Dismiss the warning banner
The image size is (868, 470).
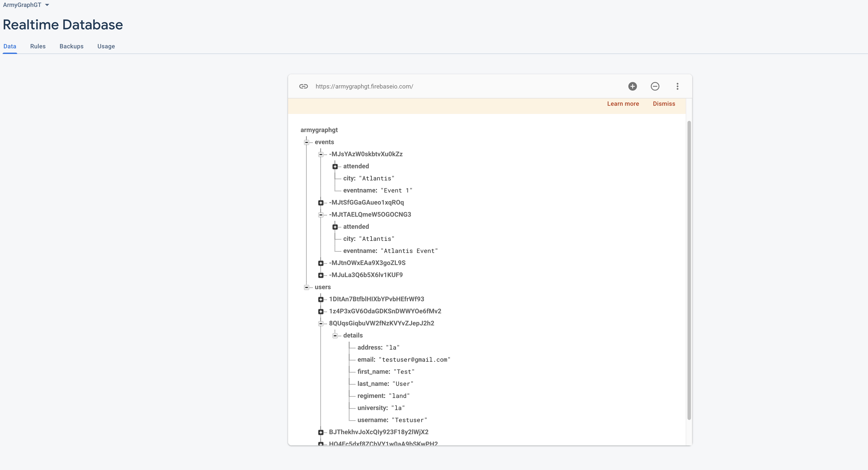point(664,104)
